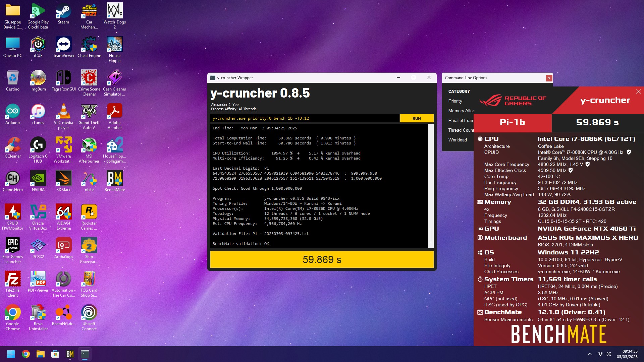The width and height of the screenshot is (644, 362).
Task: Open Cheat Engine desktop icon
Action: [x=89, y=47]
